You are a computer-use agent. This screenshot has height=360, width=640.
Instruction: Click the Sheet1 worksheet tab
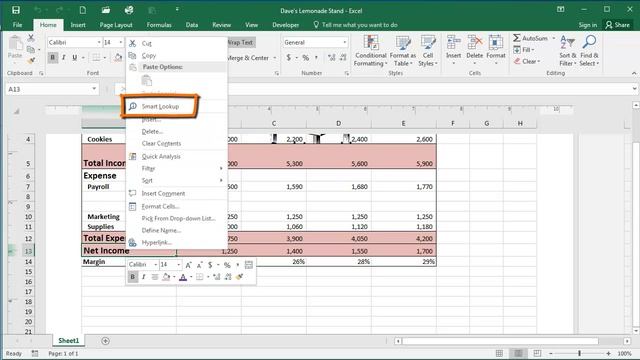click(x=68, y=340)
